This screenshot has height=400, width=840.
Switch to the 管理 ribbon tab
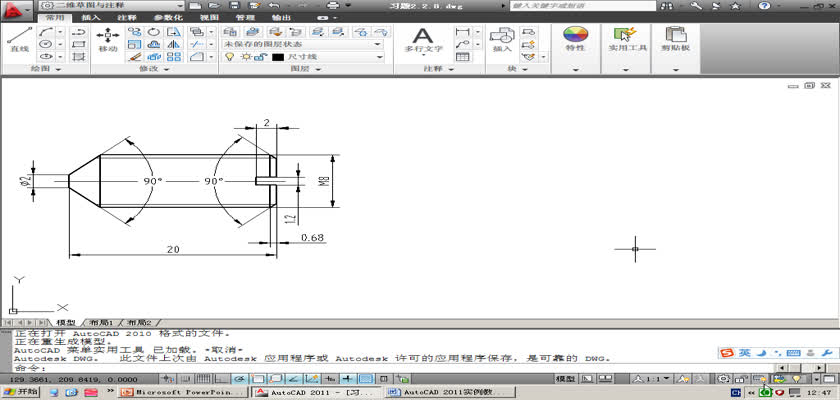point(245,18)
